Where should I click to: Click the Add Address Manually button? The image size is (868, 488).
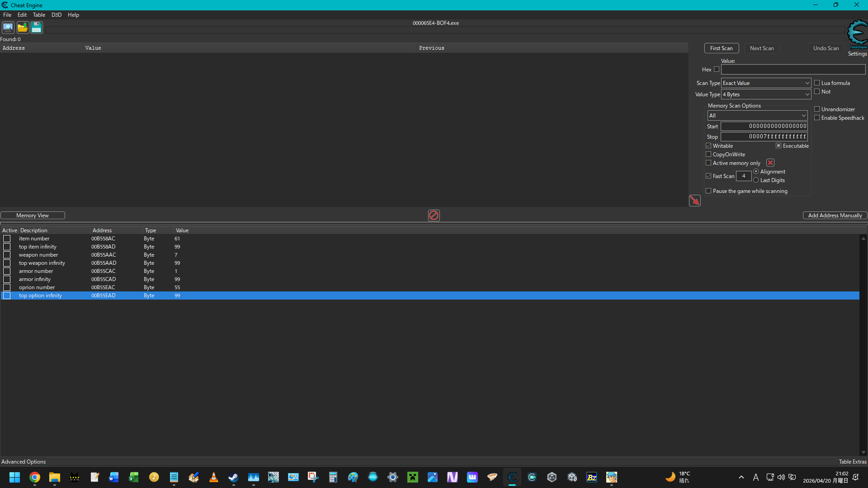[x=835, y=216]
